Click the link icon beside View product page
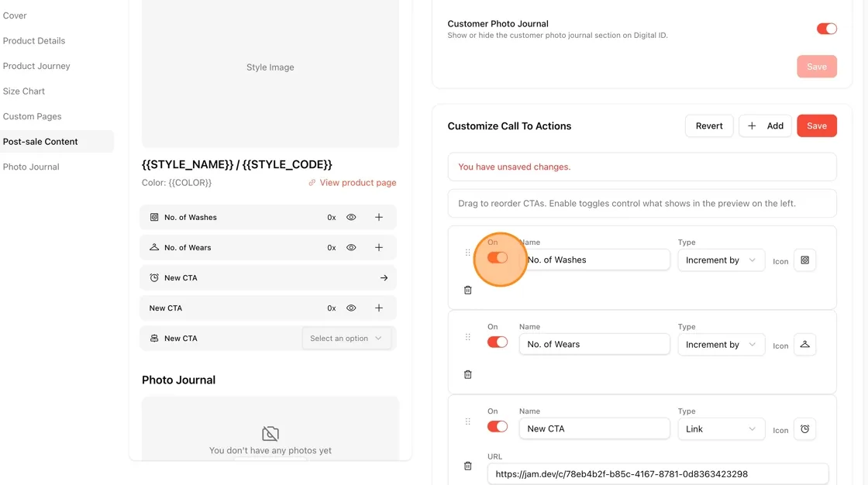This screenshot has height=485, width=868. (312, 183)
